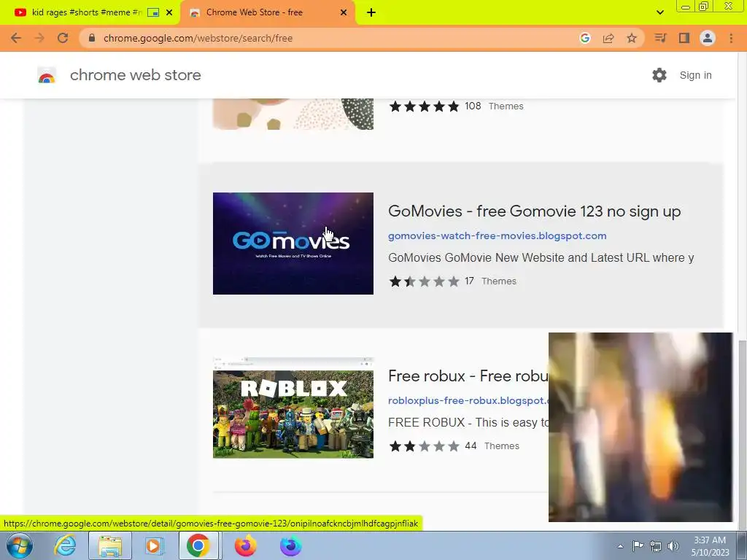Screen dimensions: 747x560
Task: Share this page icon
Action: (608, 38)
